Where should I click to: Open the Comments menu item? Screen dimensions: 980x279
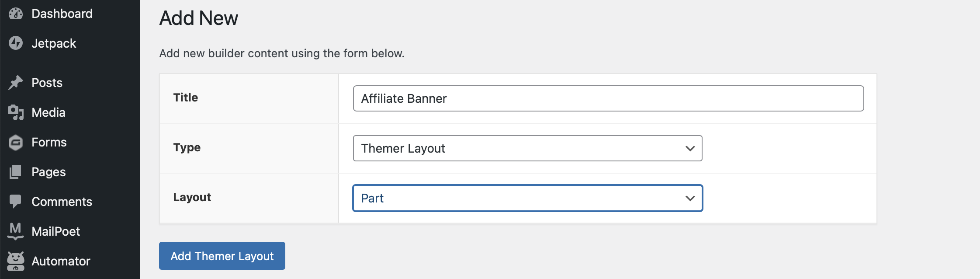tap(62, 201)
